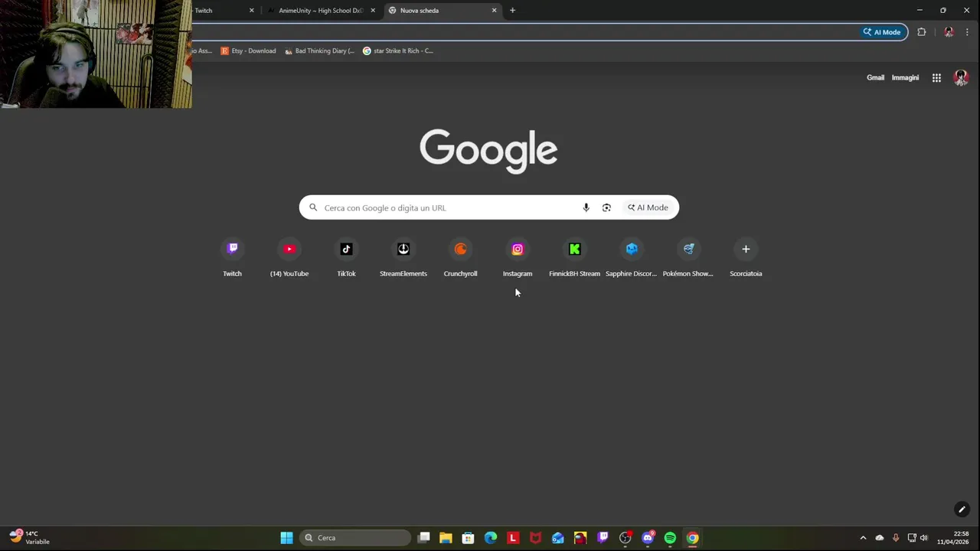The width and height of the screenshot is (980, 551).
Task: Click AI Mode button in search box
Action: pos(648,207)
